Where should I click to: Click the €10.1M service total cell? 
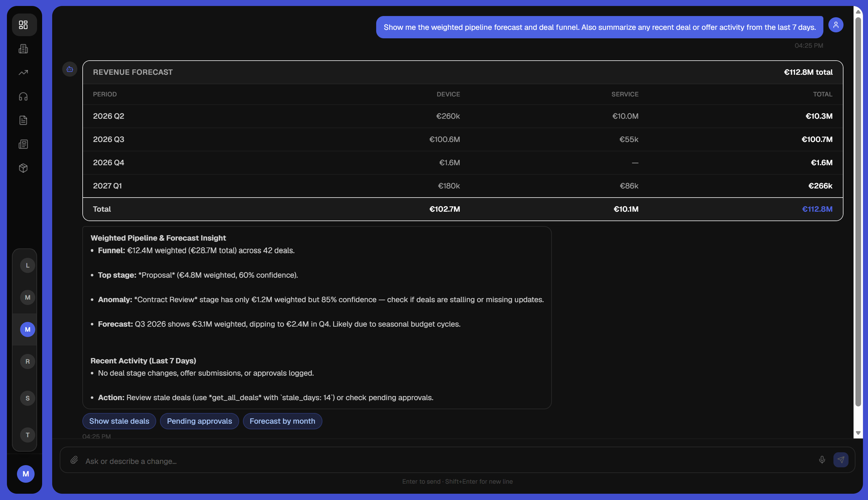tap(626, 209)
